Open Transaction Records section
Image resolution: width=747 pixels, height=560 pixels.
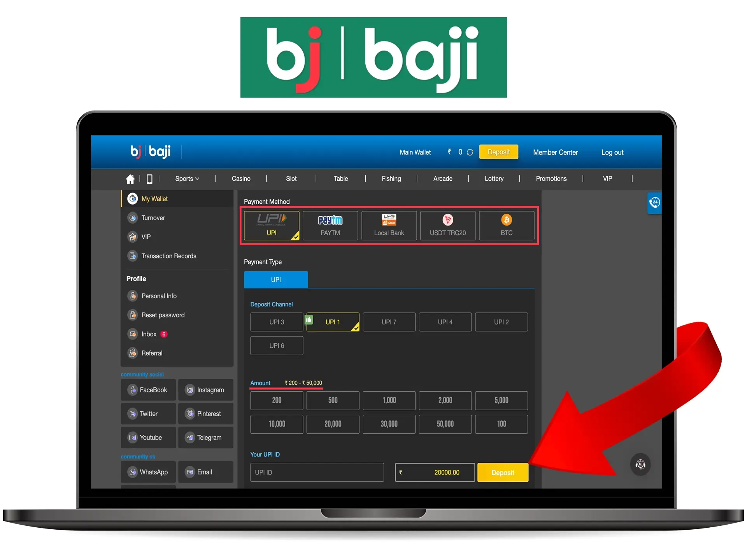click(168, 255)
